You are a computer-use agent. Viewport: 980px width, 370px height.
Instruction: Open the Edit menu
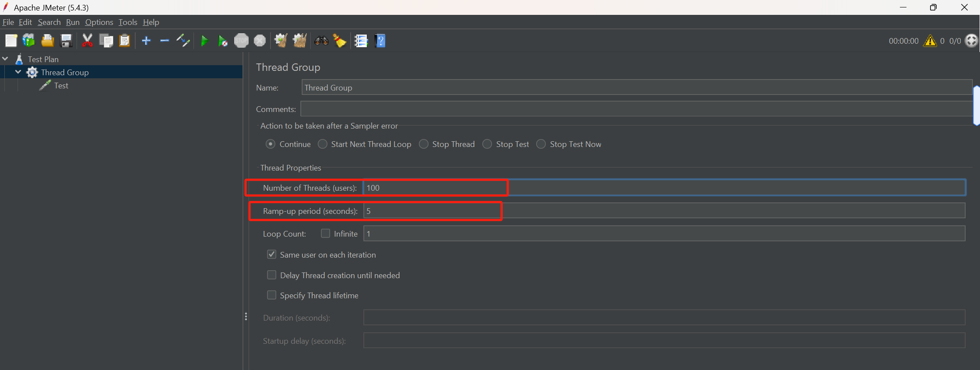coord(25,22)
